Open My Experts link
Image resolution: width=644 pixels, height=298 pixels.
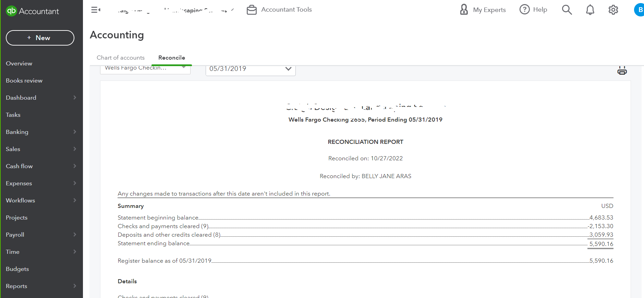click(489, 10)
